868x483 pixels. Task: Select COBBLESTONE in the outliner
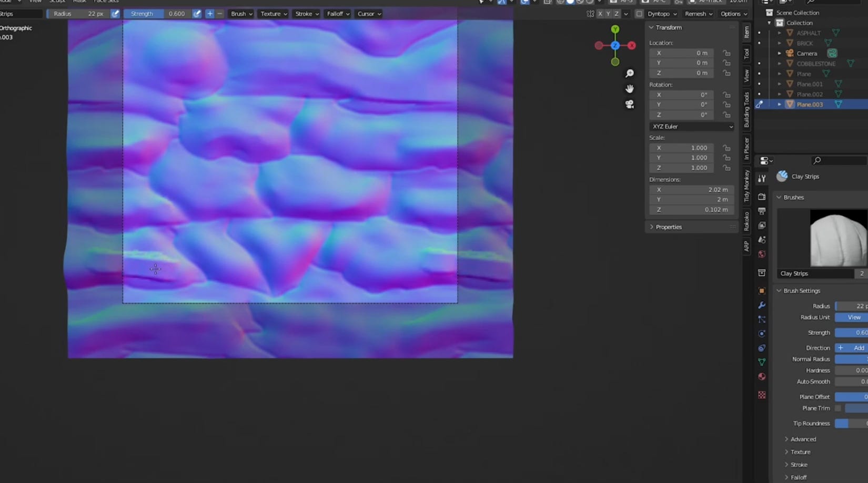816,64
